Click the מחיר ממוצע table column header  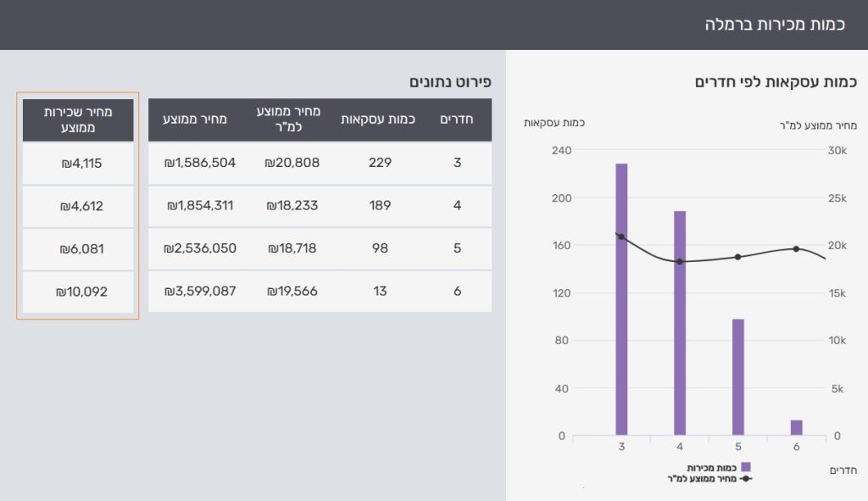[200, 120]
